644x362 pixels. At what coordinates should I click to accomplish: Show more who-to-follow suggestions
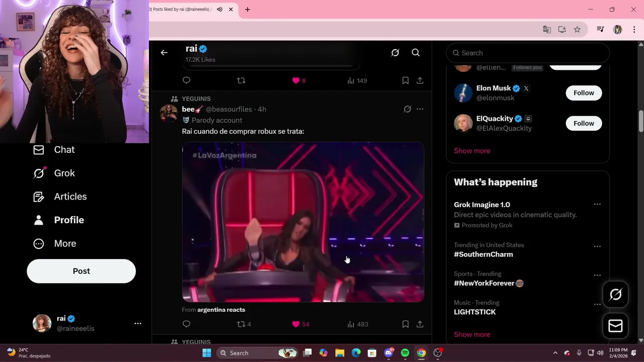pyautogui.click(x=472, y=151)
